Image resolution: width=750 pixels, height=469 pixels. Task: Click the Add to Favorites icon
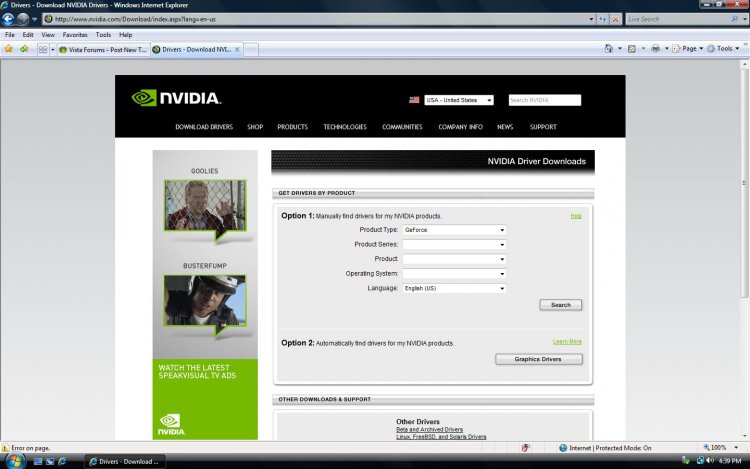coord(24,49)
